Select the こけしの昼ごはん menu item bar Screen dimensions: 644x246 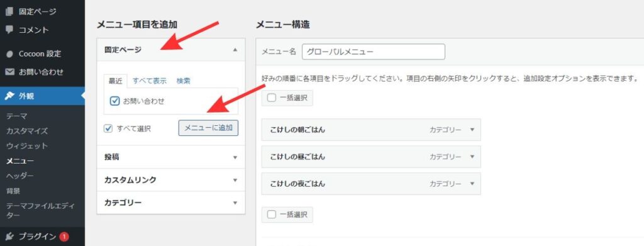click(371, 157)
